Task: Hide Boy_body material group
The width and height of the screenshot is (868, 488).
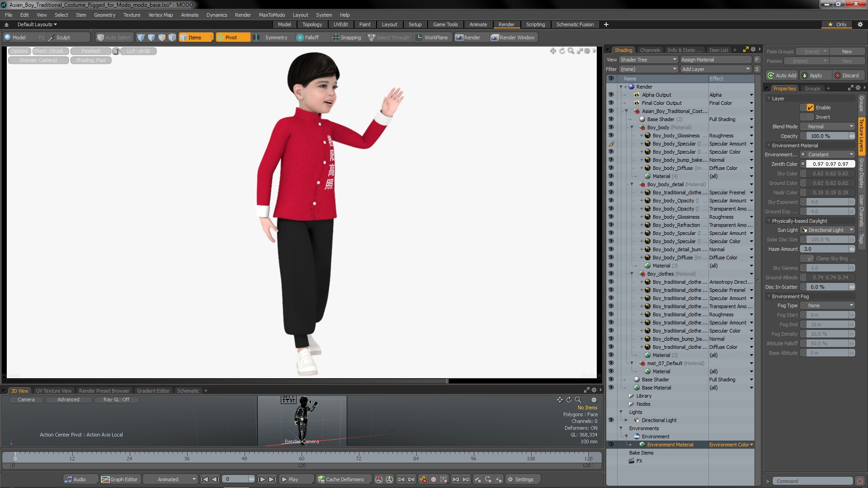Action: 611,127
